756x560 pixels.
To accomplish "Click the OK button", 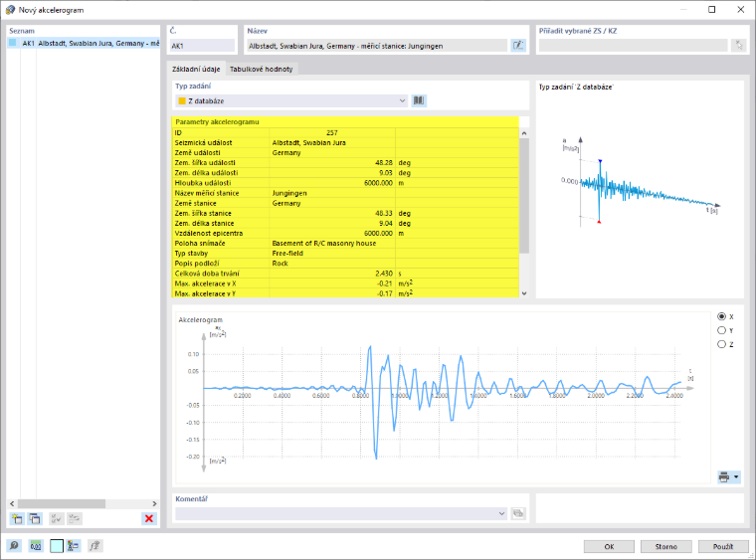I will click(609, 546).
